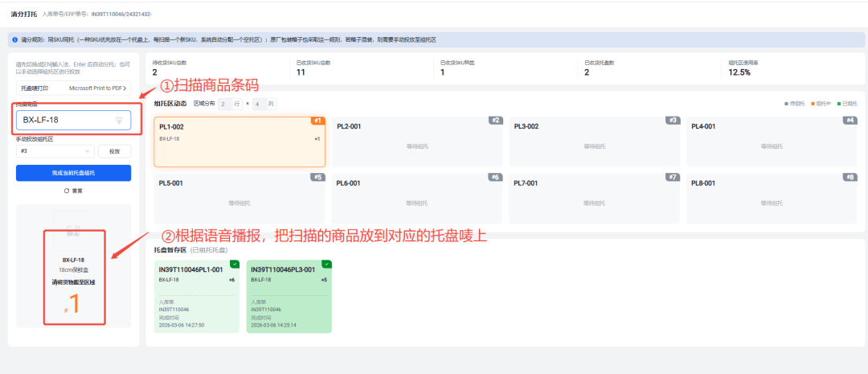The image size is (868, 374).
Task: Click the product image placeholder above BX-LF-18
Action: 74,230
